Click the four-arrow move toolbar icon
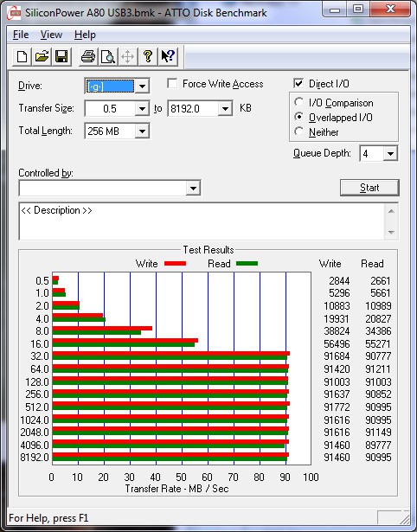This screenshot has width=417, height=532. tap(127, 56)
